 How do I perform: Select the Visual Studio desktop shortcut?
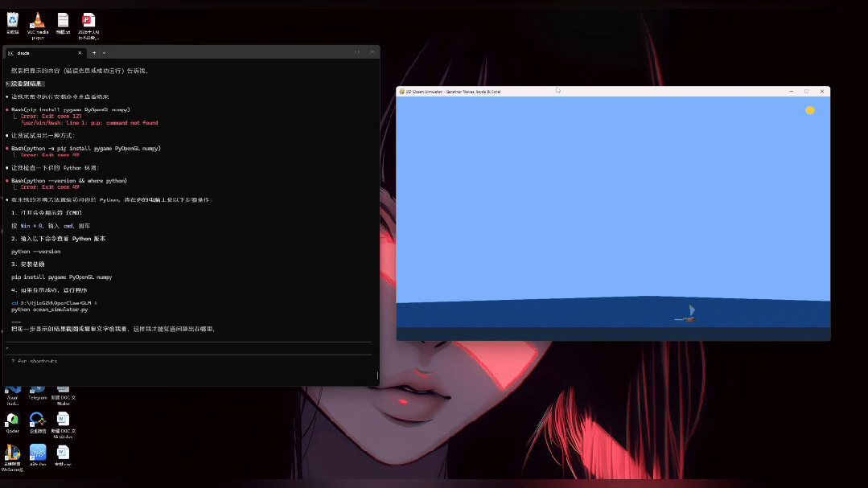point(12,396)
